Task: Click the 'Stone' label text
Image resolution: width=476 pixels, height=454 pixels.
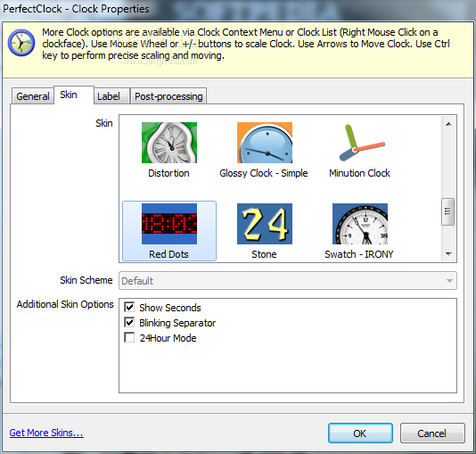Action: click(x=264, y=254)
